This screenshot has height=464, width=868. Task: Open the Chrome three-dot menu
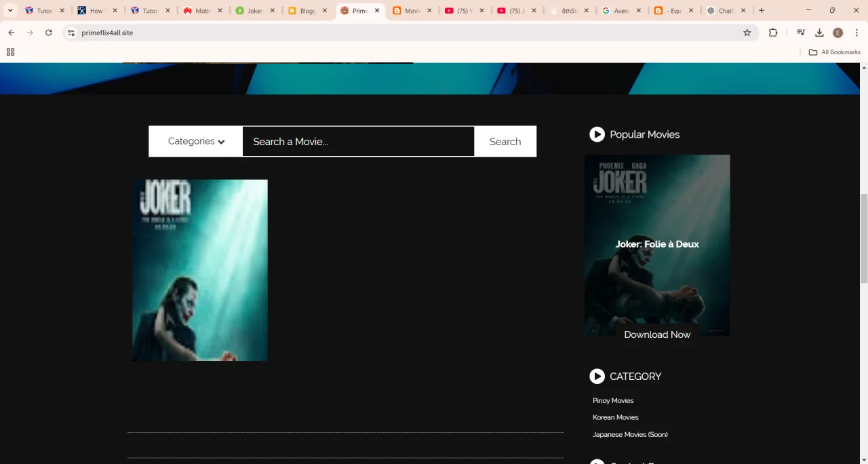click(x=857, y=33)
